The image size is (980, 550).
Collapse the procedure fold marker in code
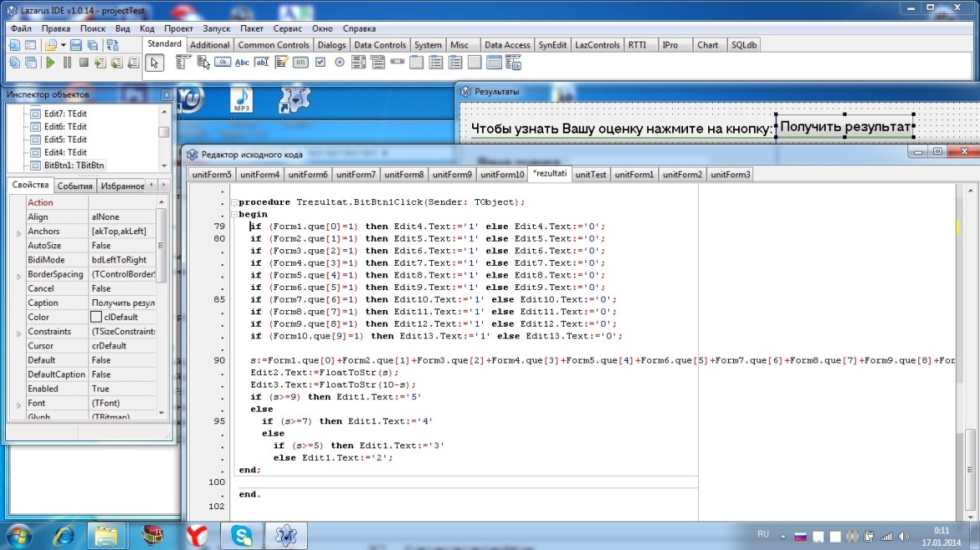coord(234,202)
